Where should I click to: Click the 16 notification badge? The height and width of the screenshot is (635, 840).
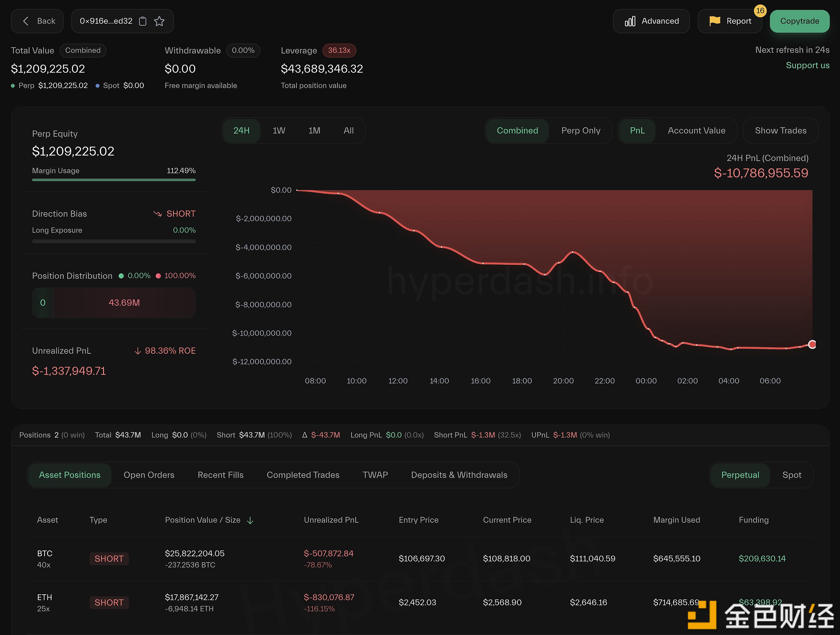click(x=760, y=11)
